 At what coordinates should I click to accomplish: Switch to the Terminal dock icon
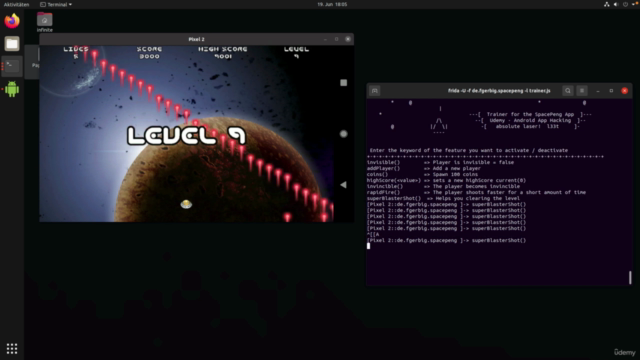(x=12, y=66)
